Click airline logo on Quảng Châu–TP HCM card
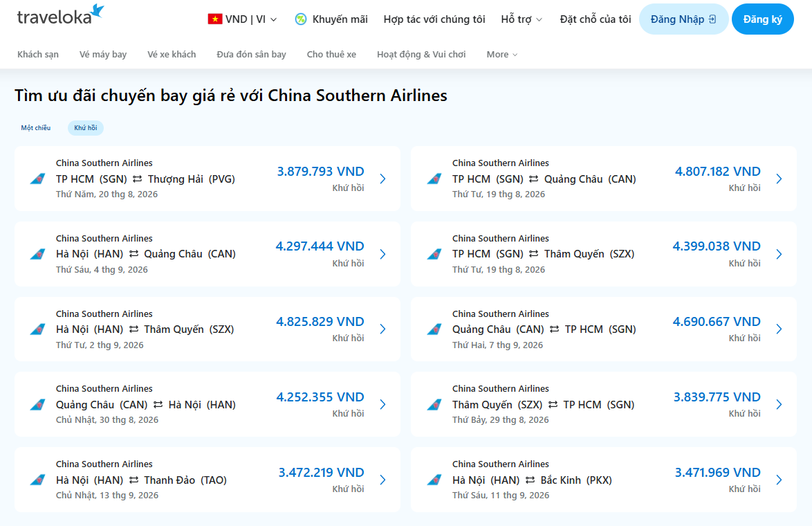This screenshot has width=812, height=526. point(434,329)
